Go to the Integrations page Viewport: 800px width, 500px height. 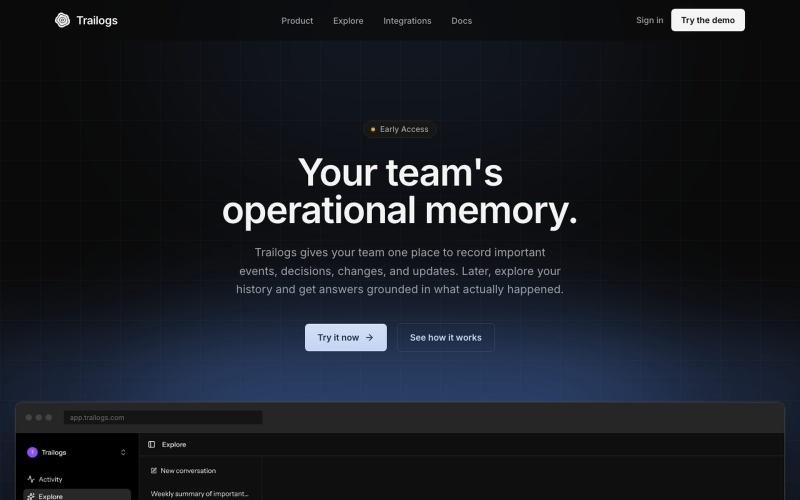pyautogui.click(x=407, y=21)
